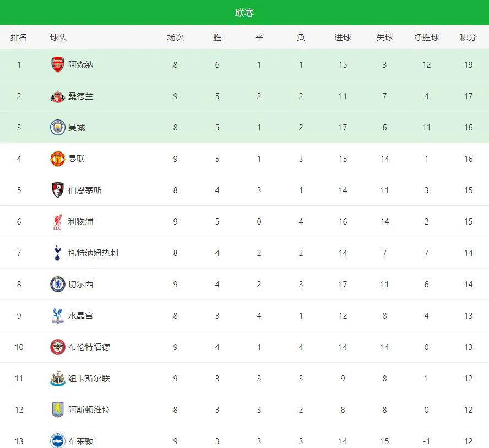This screenshot has height=448, width=489.
Task: Click the Newcastle United crest icon
Action: tap(58, 379)
